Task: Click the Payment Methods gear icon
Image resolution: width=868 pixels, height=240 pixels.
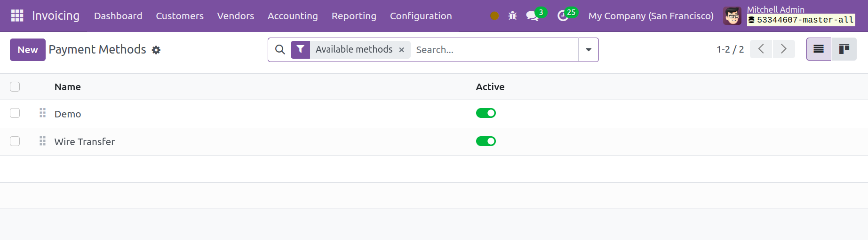Action: tap(156, 50)
